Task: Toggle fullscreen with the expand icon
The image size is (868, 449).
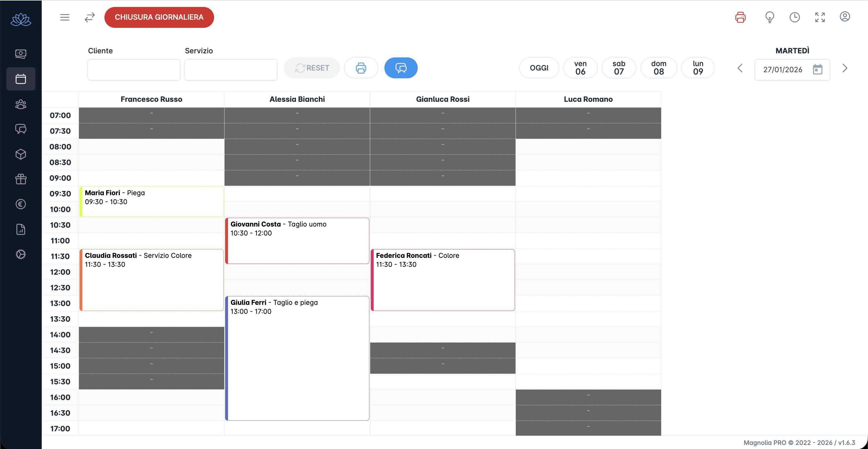Action: pyautogui.click(x=820, y=17)
